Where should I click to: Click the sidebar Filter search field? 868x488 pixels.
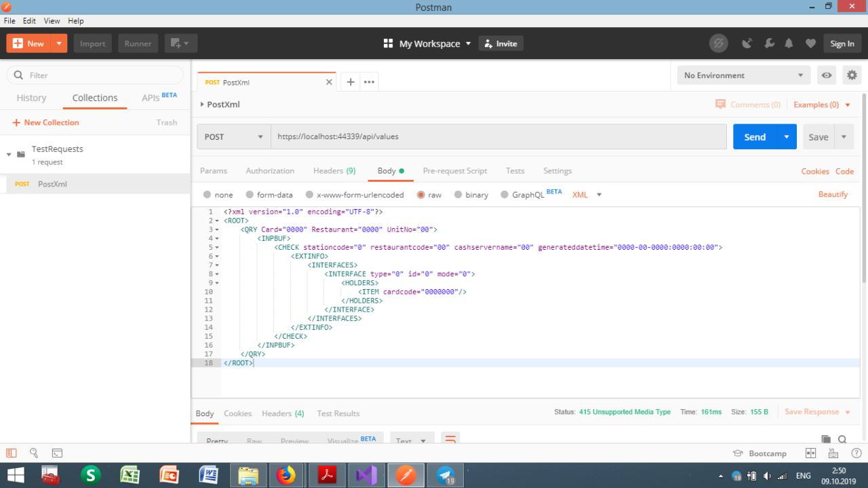click(x=95, y=75)
